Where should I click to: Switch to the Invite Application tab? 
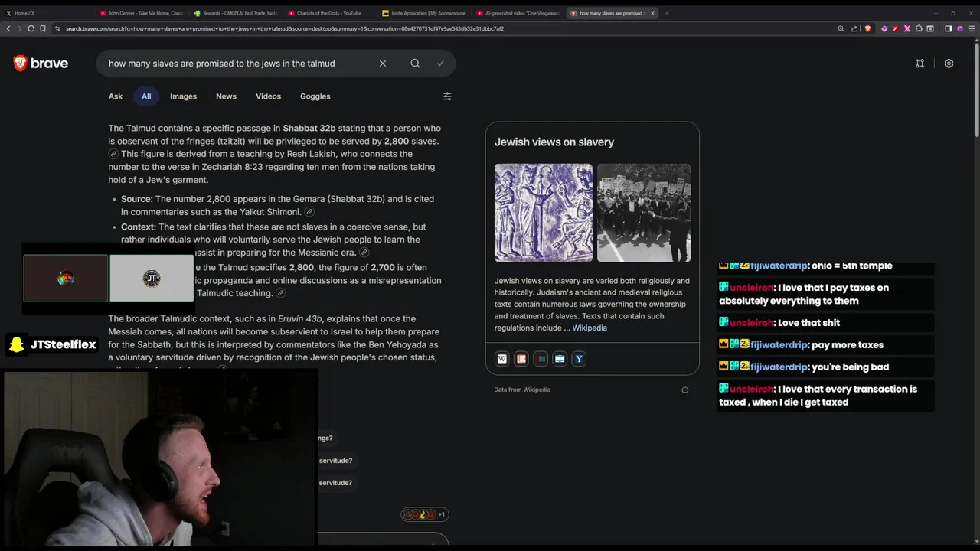tap(423, 13)
